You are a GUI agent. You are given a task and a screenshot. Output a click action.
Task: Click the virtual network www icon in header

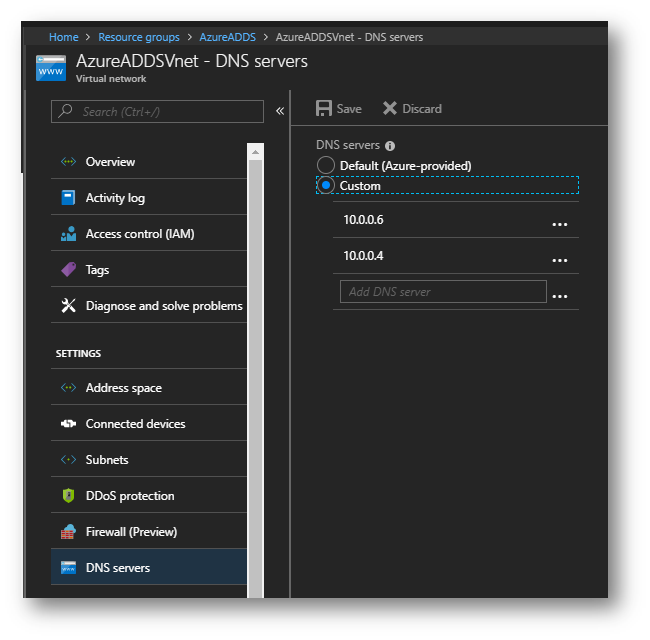pyautogui.click(x=51, y=68)
